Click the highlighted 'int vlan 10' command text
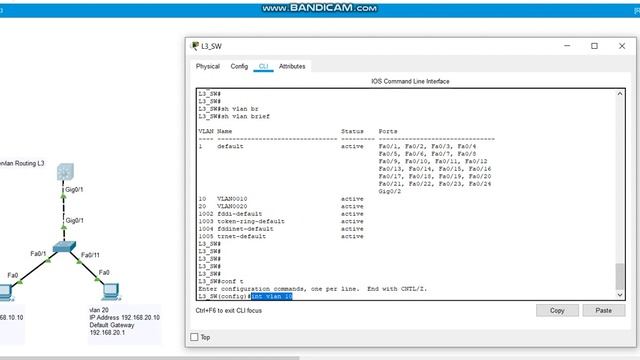Image resolution: width=640 pixels, height=360 pixels. 272,296
